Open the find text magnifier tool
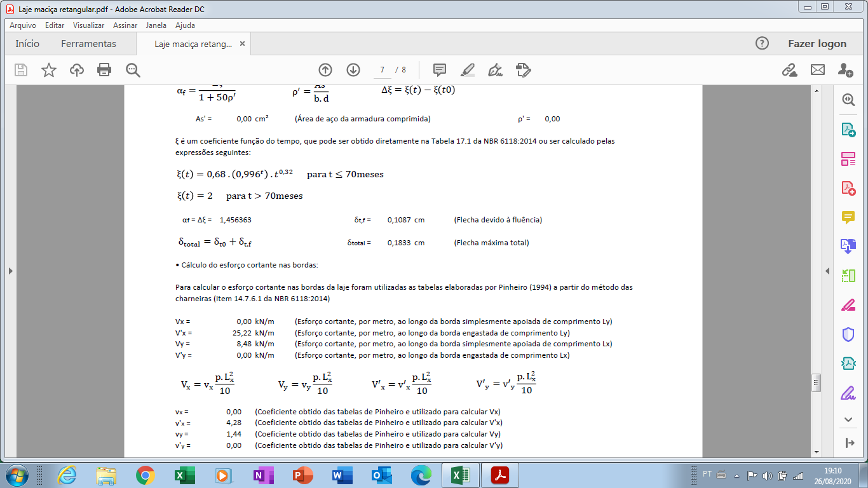Viewport: 868px width, 488px height. click(x=133, y=70)
